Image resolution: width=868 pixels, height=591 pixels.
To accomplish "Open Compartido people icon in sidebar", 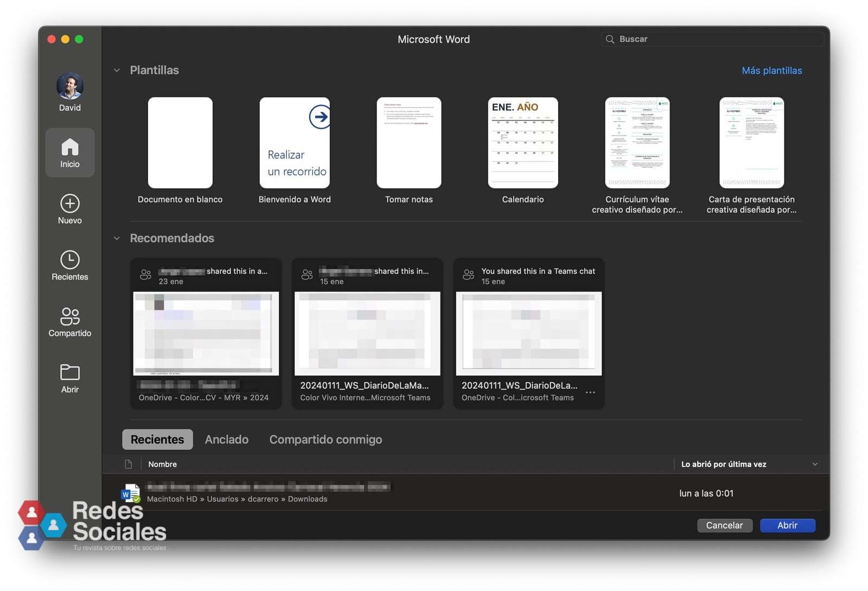I will click(x=70, y=316).
